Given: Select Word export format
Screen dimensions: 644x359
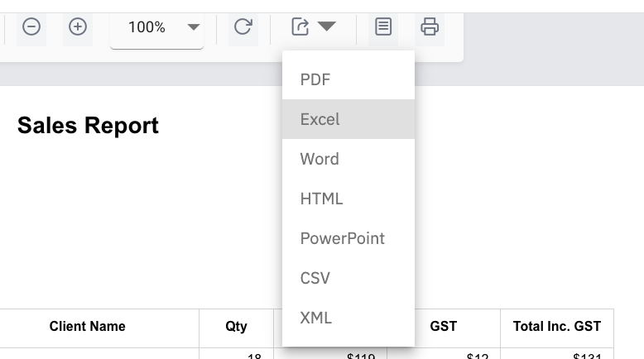Looking at the screenshot, I should [320, 159].
